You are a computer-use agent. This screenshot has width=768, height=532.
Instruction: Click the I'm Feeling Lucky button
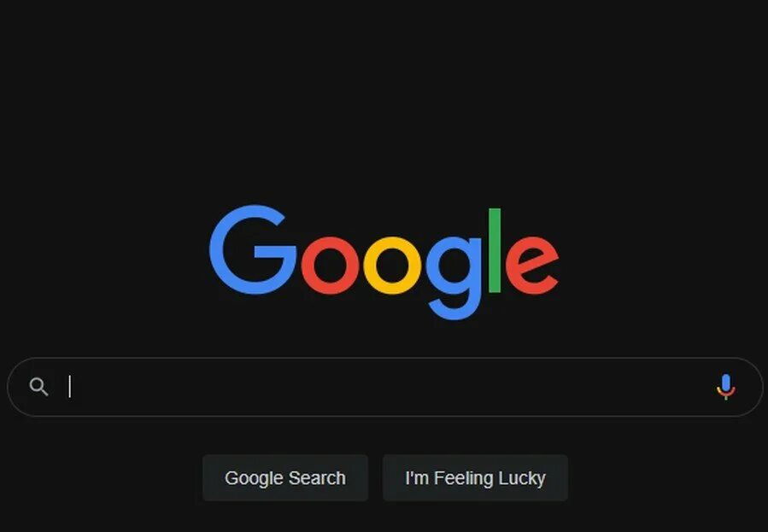pos(475,477)
